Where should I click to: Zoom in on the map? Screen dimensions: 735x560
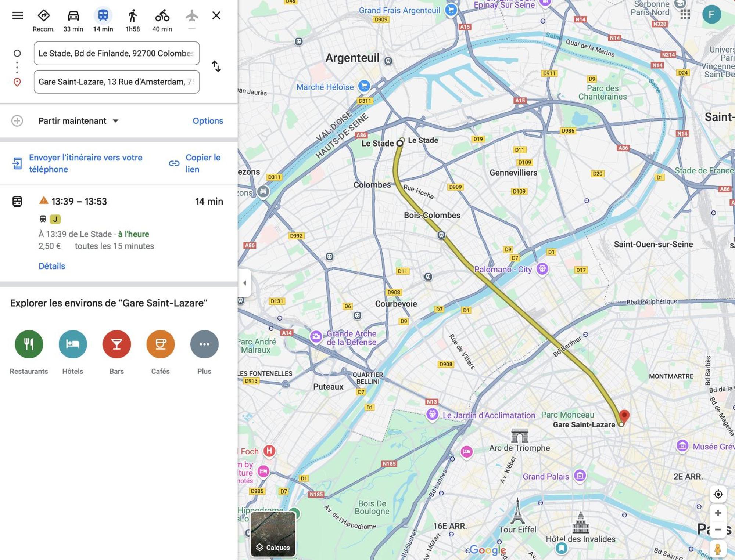coord(718,513)
